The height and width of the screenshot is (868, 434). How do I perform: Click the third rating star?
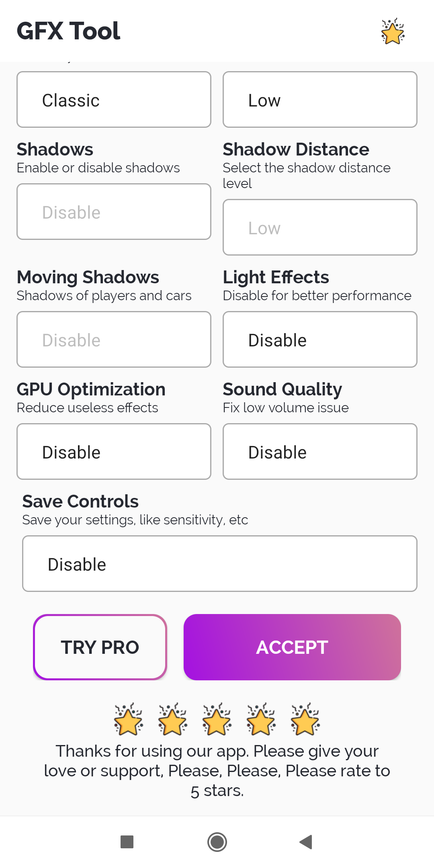(x=217, y=719)
